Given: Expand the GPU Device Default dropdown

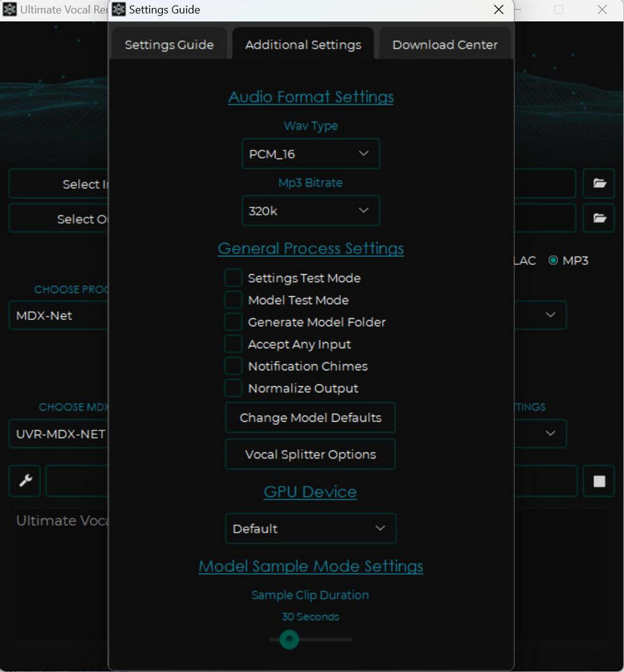Looking at the screenshot, I should coord(310,529).
